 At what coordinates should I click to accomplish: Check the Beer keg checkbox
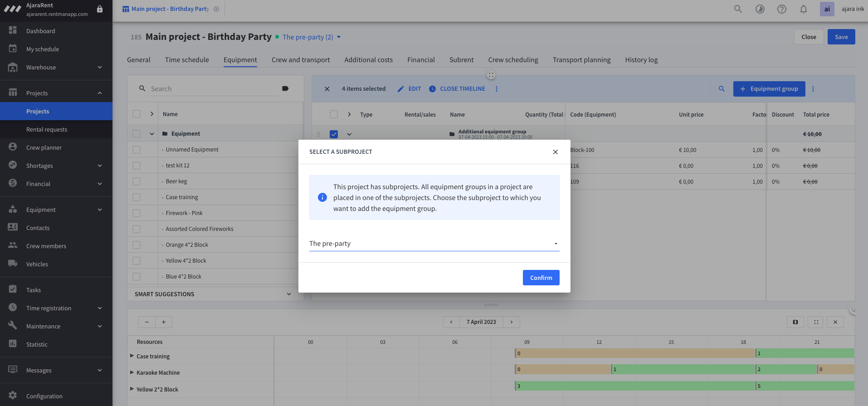[137, 181]
